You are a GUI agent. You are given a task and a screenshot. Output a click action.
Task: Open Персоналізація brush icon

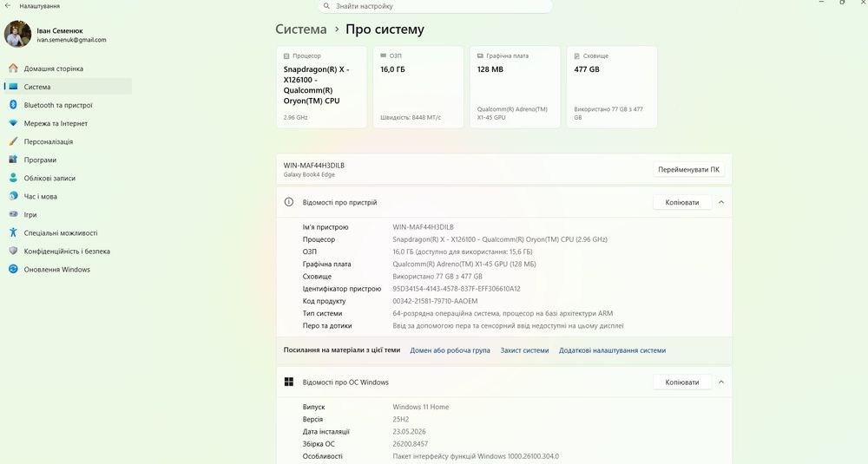13,141
